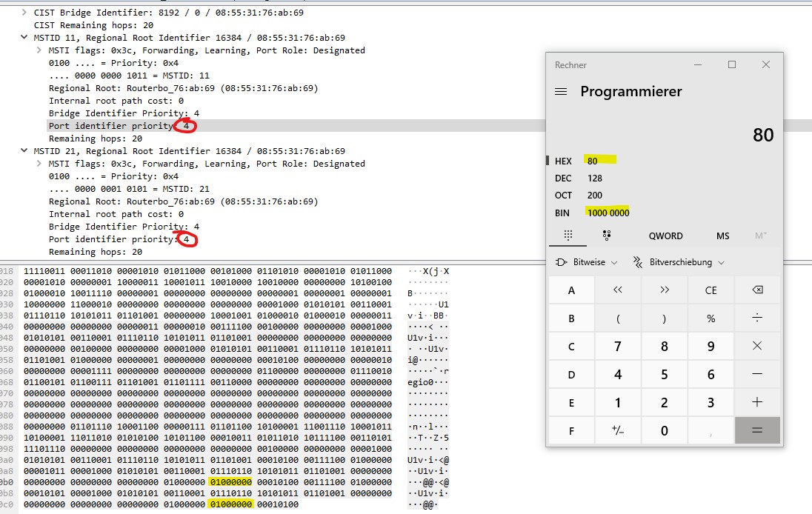Close the Rechner calculator window
The image size is (812, 514).
(x=766, y=64)
